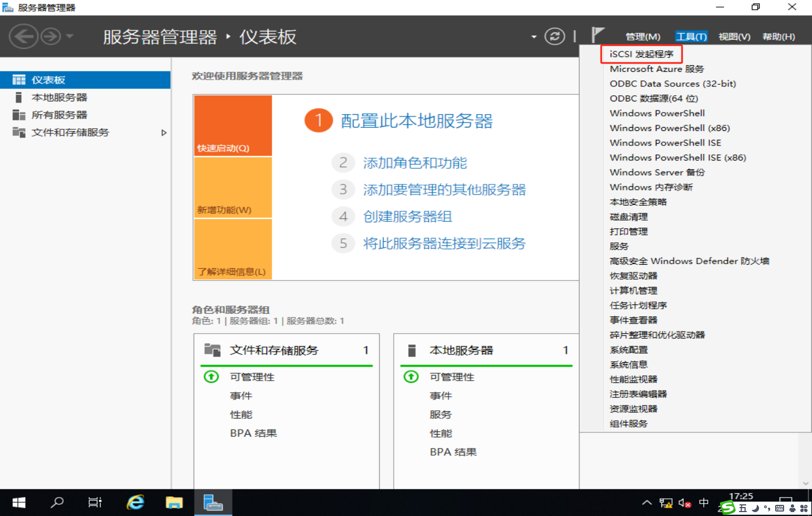The image size is (812, 516).
Task: Click the back navigation arrow
Action: click(x=23, y=37)
